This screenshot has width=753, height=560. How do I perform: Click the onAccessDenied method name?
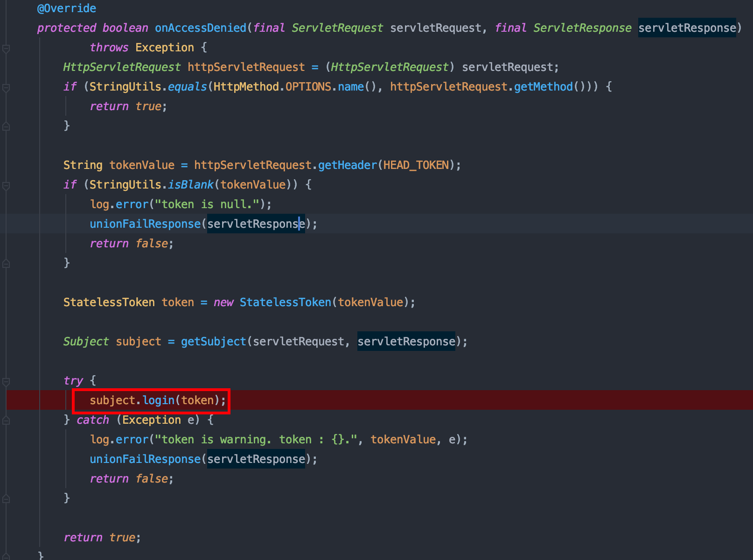pos(200,28)
